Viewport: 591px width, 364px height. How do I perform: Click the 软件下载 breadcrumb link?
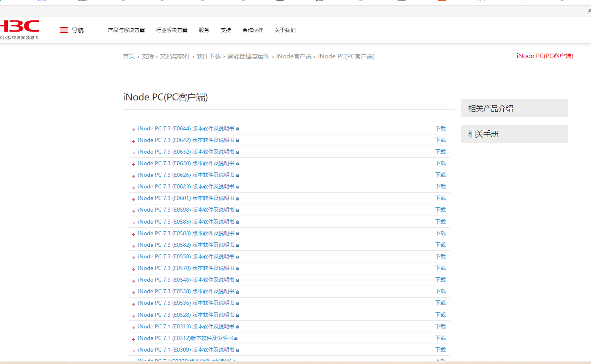tap(209, 56)
